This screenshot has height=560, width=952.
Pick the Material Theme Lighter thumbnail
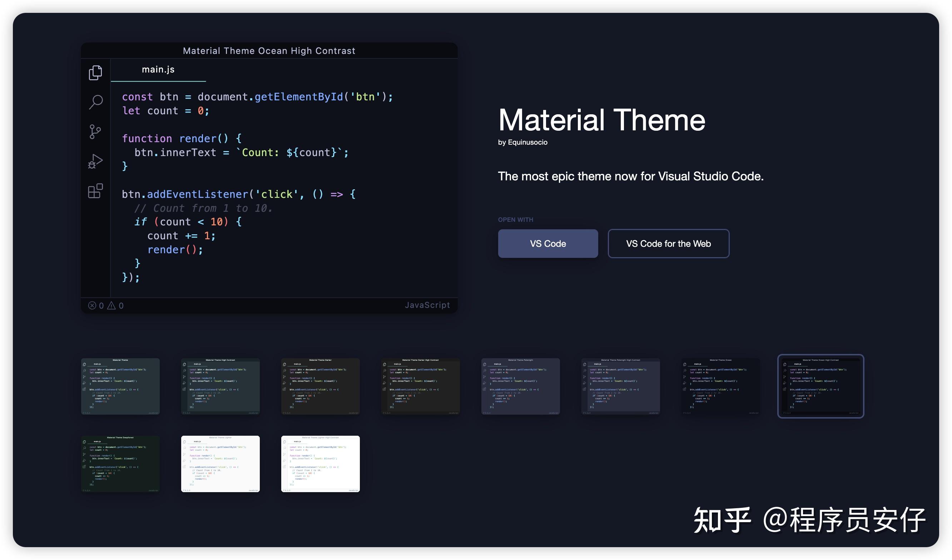pyautogui.click(x=220, y=464)
